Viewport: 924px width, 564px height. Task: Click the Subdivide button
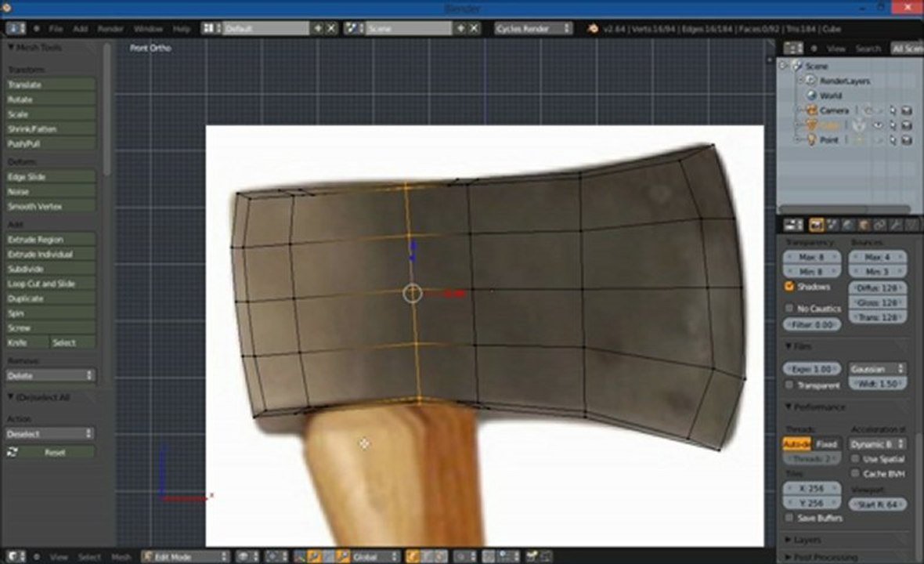pyautogui.click(x=50, y=269)
